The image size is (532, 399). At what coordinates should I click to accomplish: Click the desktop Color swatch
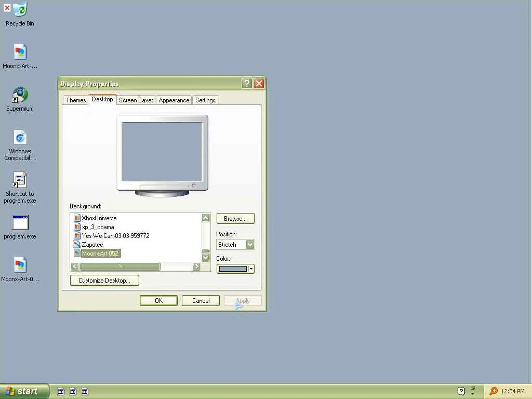[x=233, y=269]
